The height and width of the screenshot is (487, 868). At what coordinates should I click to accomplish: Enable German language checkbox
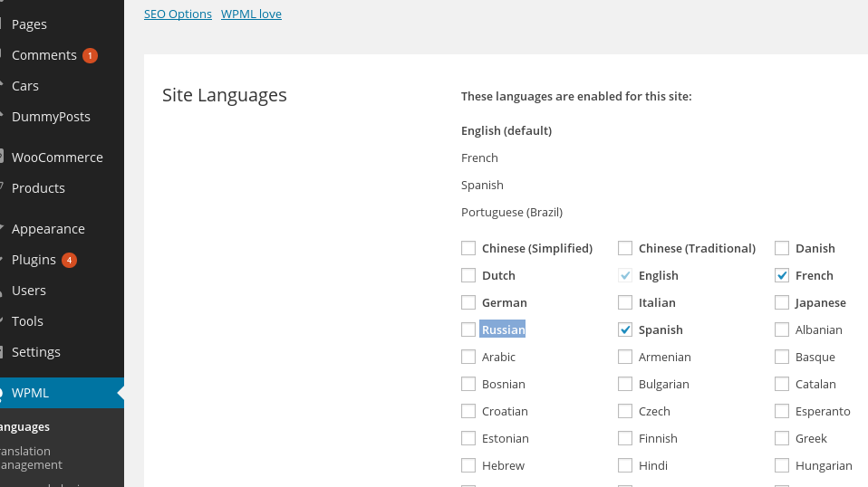pos(468,302)
